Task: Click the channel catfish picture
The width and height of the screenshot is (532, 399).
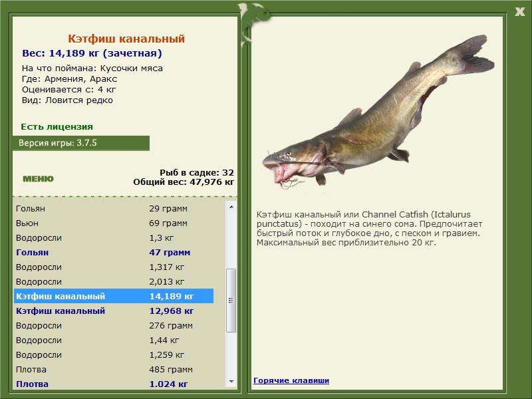Action: coord(378,112)
